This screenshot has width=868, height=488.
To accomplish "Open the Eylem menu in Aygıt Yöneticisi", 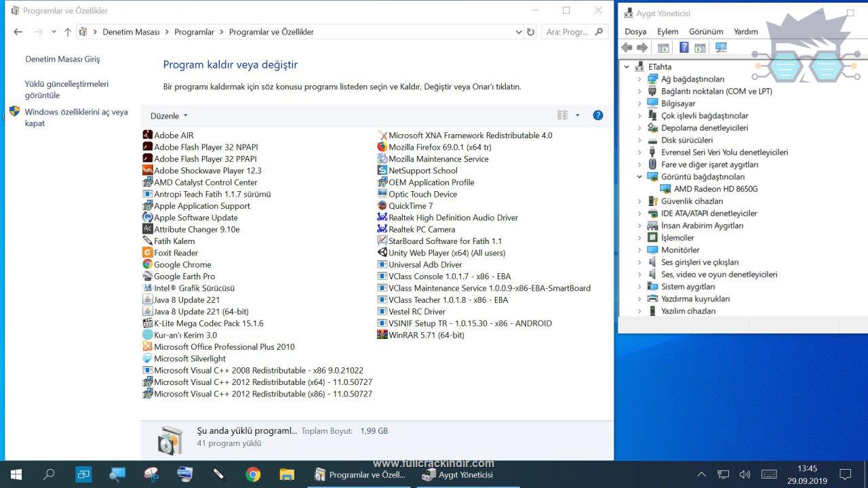I will click(x=668, y=32).
